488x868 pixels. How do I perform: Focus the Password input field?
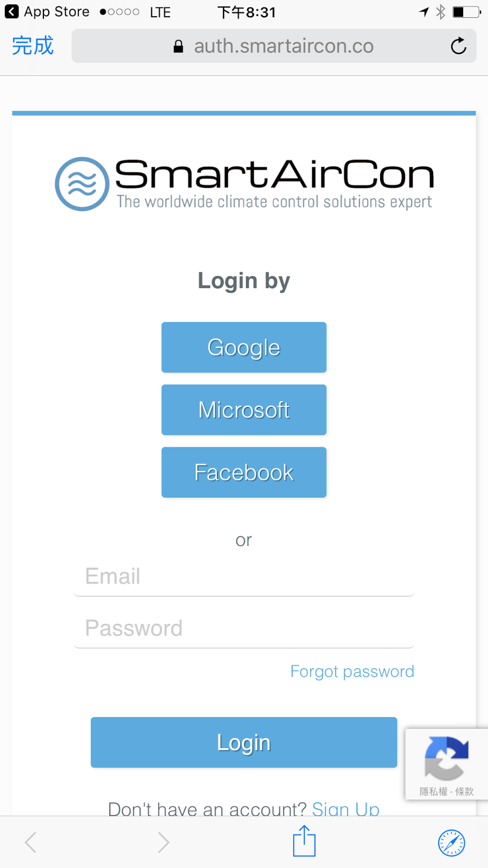pos(244,628)
